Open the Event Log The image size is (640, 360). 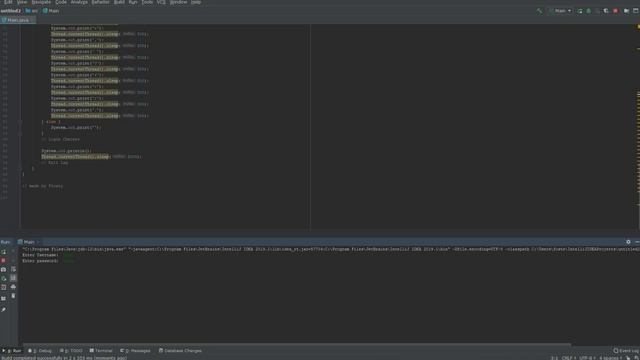(x=626, y=351)
